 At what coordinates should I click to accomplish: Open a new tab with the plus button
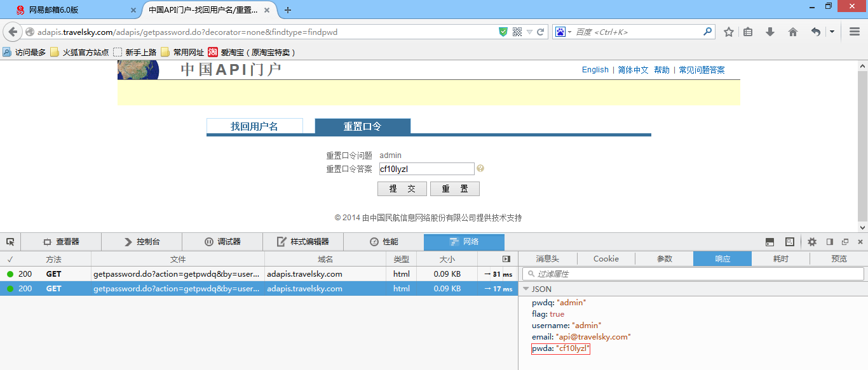click(x=288, y=10)
